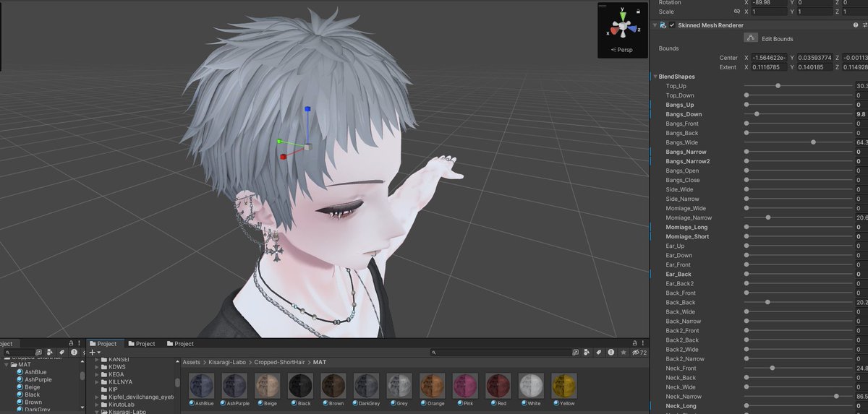Image resolution: width=868 pixels, height=414 pixels.
Task: Expand the KirutoLab folder arrow
Action: click(96, 404)
